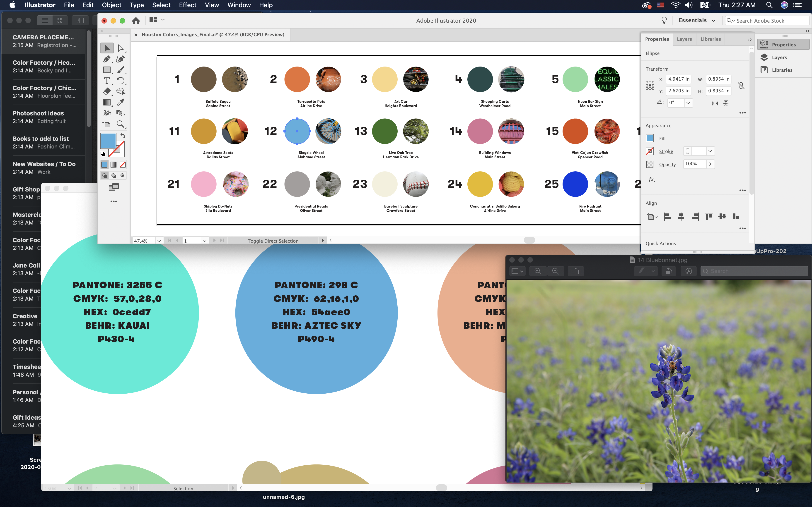Expand the Essentials workspace switcher
This screenshot has width=812, height=507.
697,20
